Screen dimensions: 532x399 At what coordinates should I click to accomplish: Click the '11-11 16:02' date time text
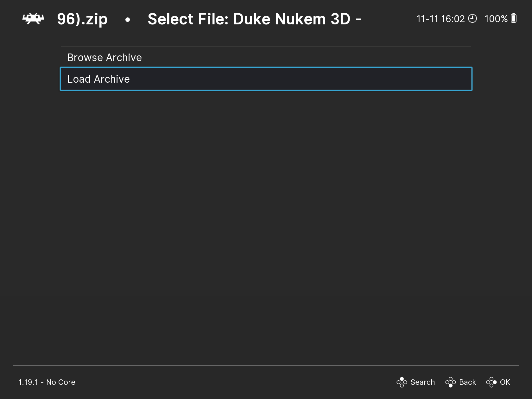pos(440,19)
